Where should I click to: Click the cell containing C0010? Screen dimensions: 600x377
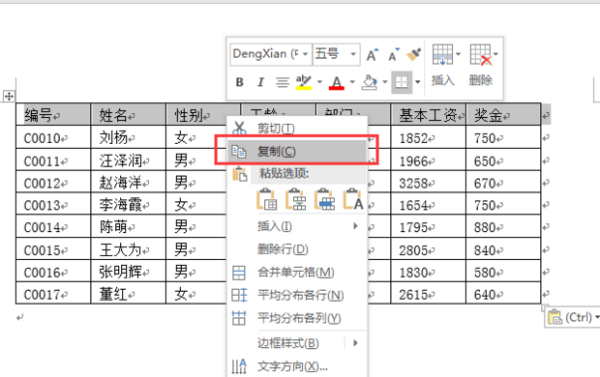click(53, 137)
